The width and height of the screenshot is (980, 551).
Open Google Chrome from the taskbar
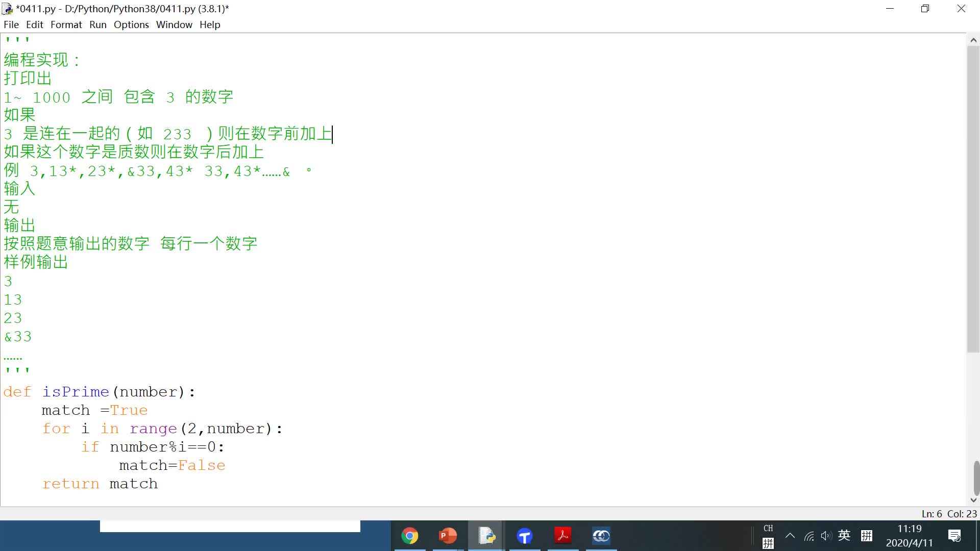409,536
